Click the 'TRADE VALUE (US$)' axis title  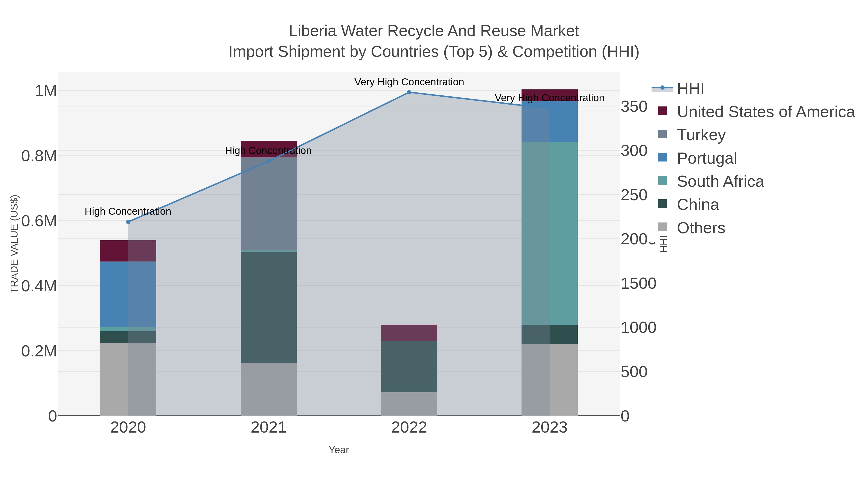tap(14, 244)
